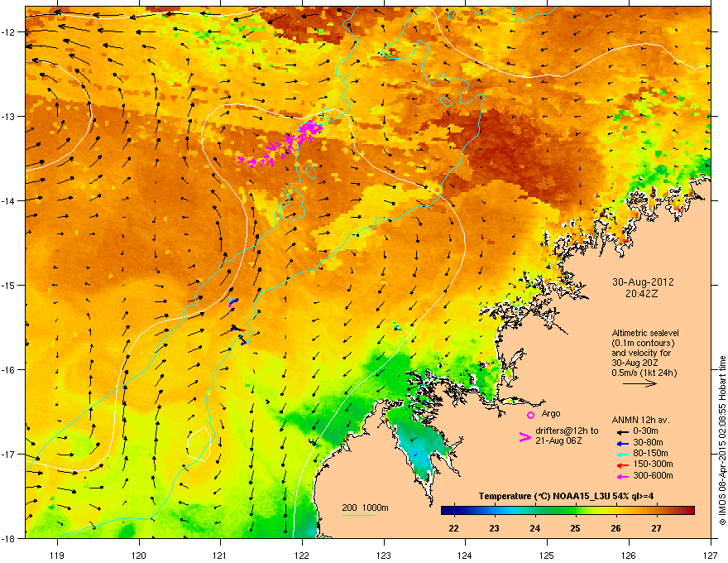Click the magenta drifters arrowhead legend symbol

[x=525, y=436]
